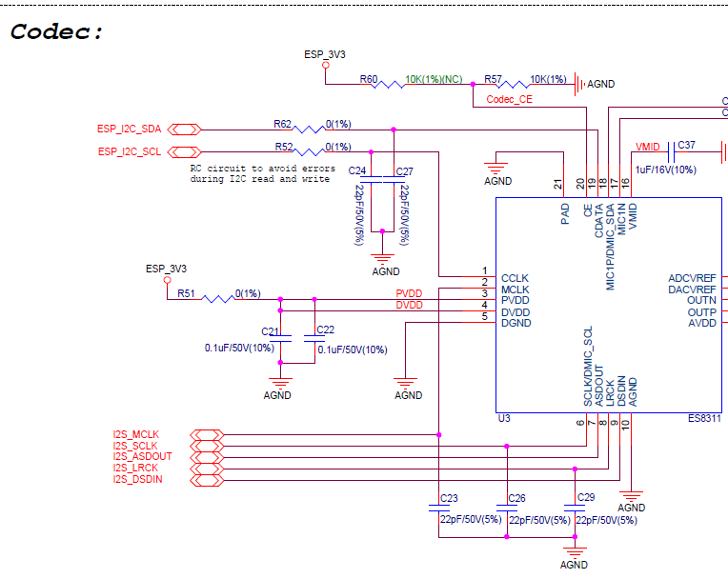Click the MIC1P/DMIC_SDA pin name

pos(610,247)
